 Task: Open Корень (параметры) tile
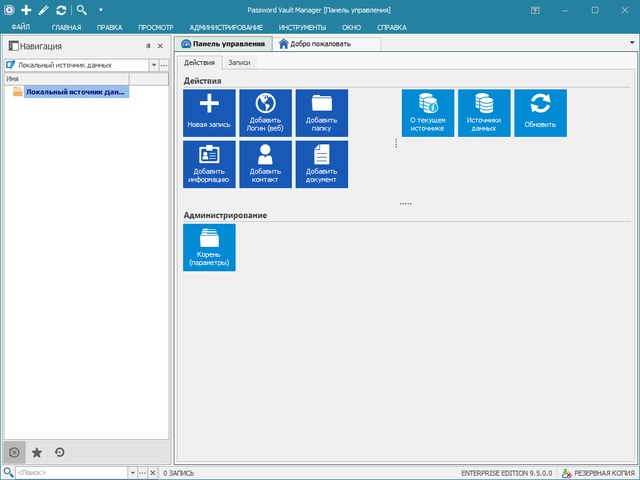[x=209, y=247]
